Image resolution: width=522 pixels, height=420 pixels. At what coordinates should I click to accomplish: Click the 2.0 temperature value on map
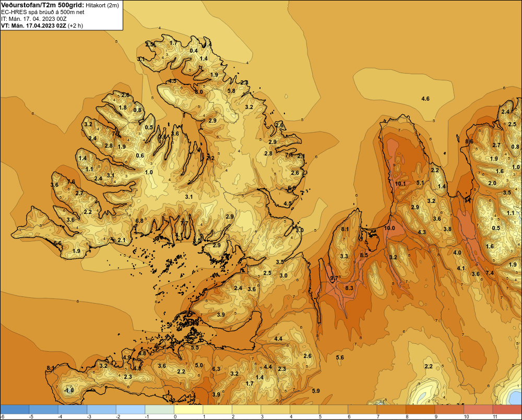point(492,183)
